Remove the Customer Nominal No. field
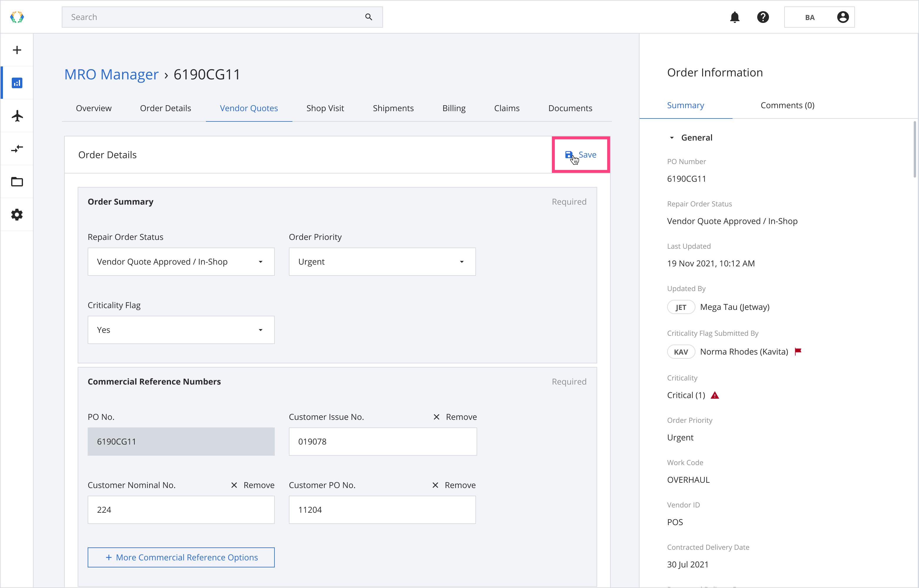 pyautogui.click(x=252, y=485)
